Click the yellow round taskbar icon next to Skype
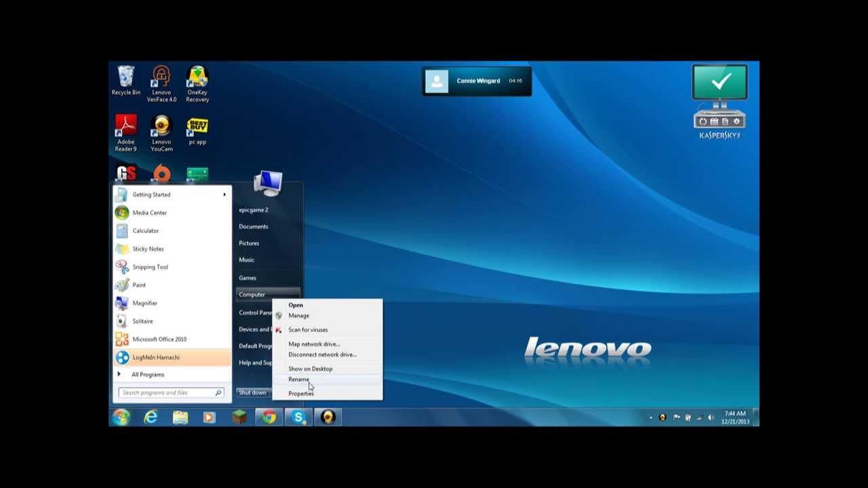 [328, 418]
